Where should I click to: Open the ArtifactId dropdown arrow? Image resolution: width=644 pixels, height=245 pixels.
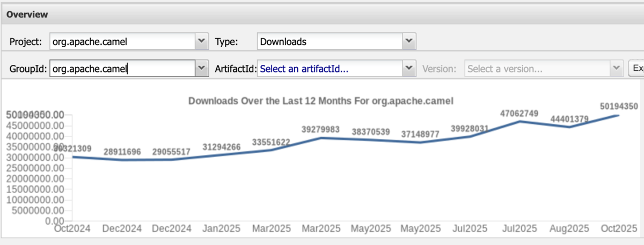409,69
